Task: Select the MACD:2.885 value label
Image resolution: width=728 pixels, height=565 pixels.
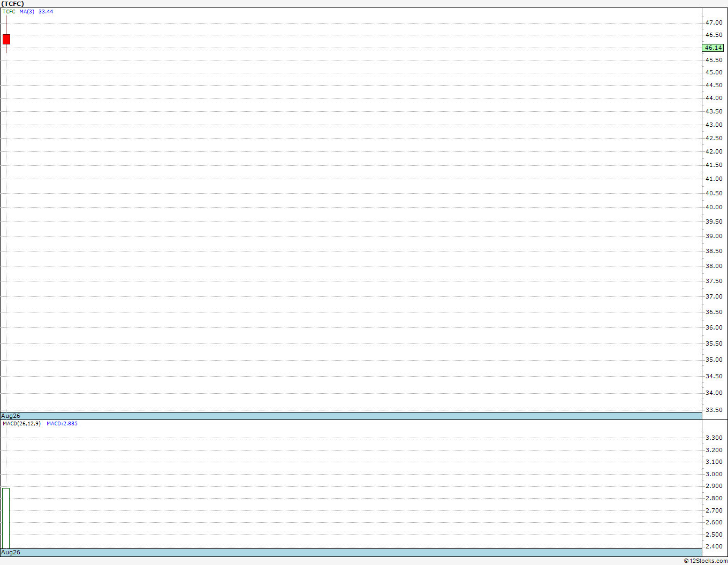Action: click(62, 423)
